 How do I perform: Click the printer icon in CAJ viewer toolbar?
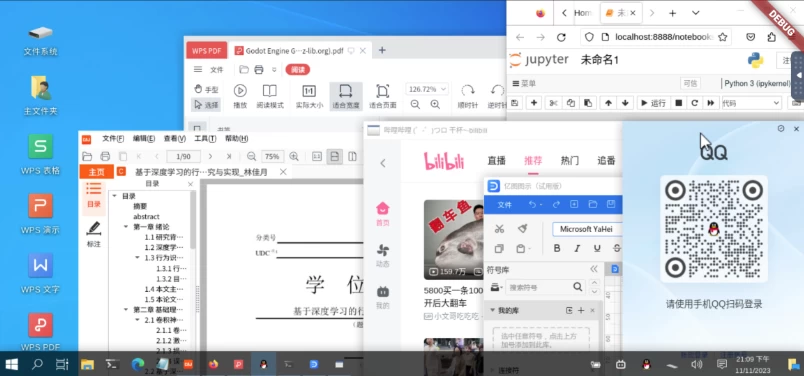[105, 156]
